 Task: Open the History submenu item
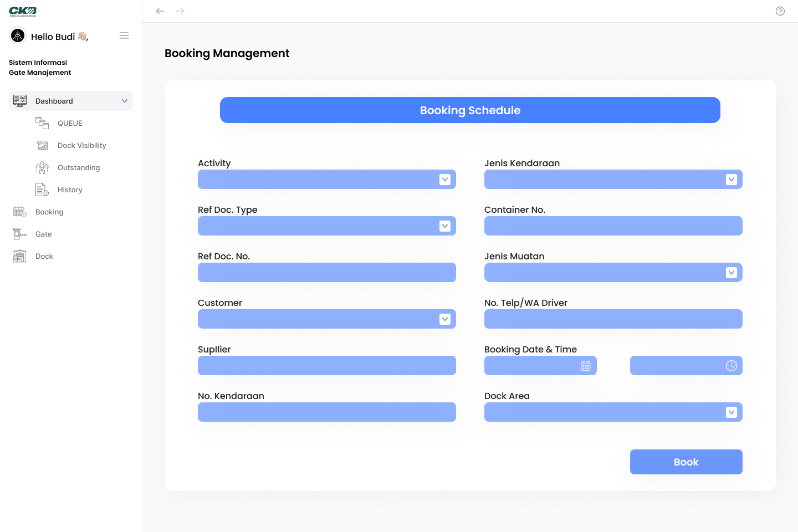pyautogui.click(x=70, y=190)
